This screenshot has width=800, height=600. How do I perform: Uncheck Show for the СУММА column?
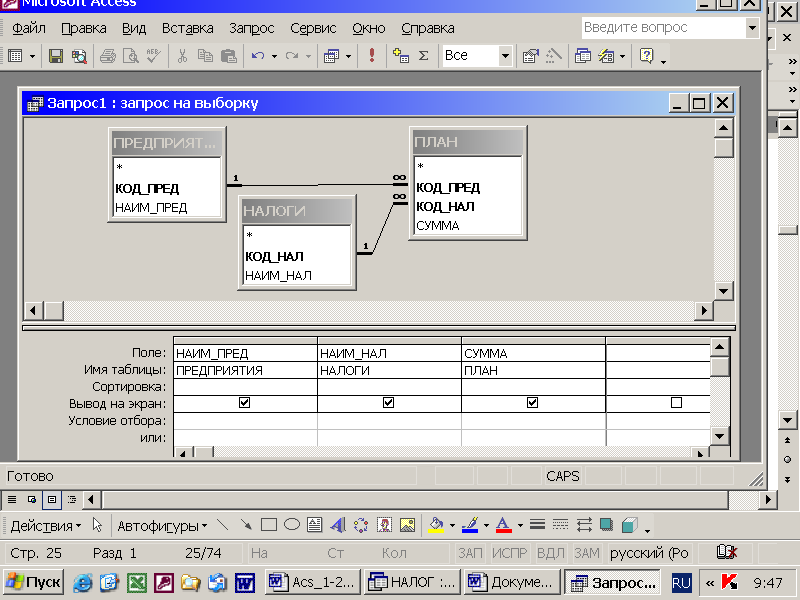pyautogui.click(x=532, y=403)
